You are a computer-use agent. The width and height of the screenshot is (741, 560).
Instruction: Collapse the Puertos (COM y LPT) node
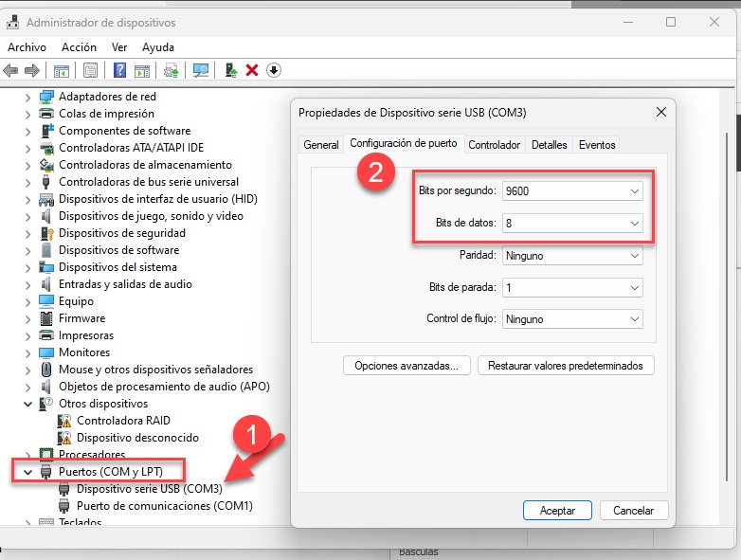(x=27, y=472)
